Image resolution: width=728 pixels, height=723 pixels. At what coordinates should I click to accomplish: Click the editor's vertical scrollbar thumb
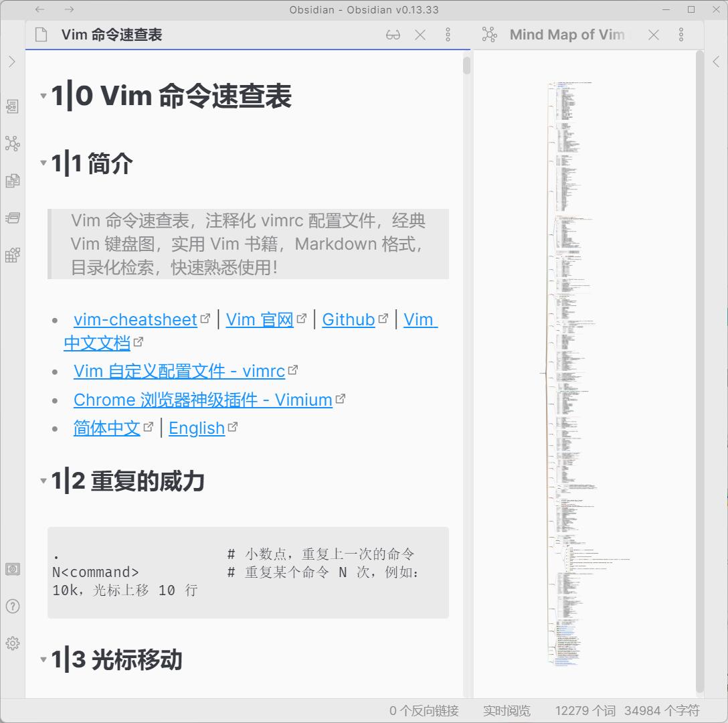pyautogui.click(x=466, y=66)
